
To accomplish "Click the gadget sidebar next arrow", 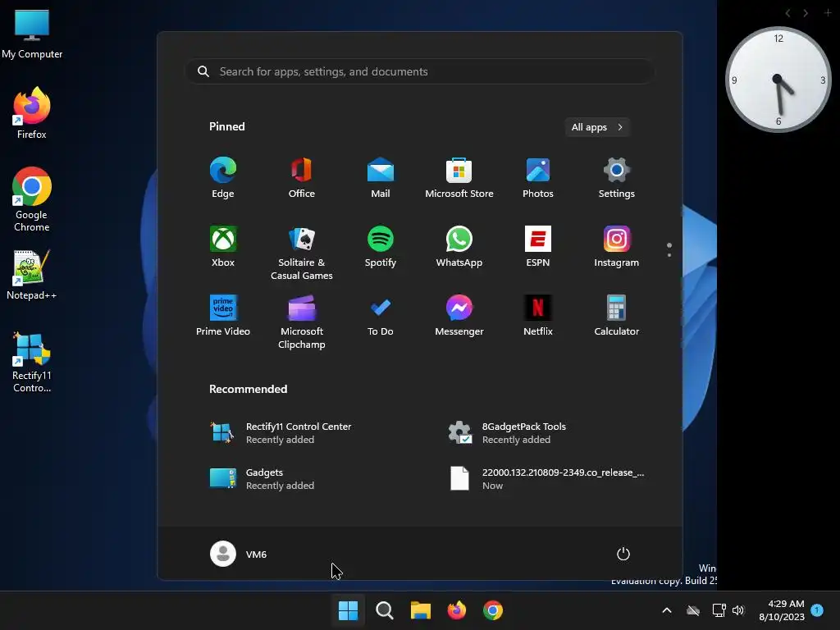I will 806,13.
